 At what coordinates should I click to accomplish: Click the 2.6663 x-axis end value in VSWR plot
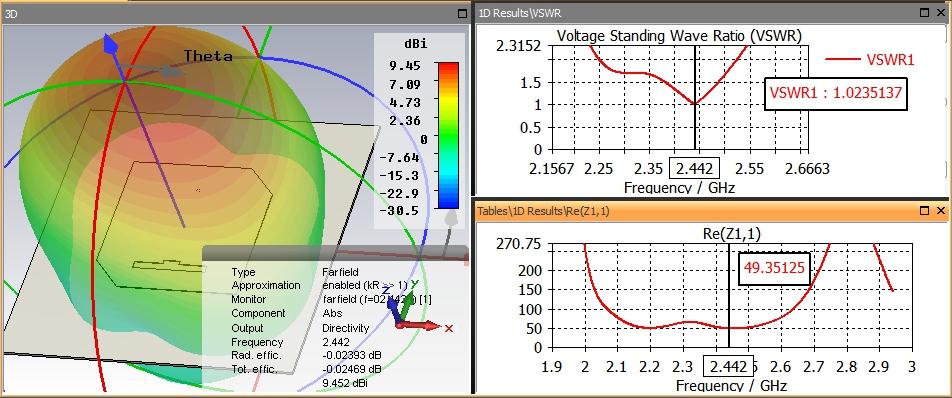coord(807,169)
